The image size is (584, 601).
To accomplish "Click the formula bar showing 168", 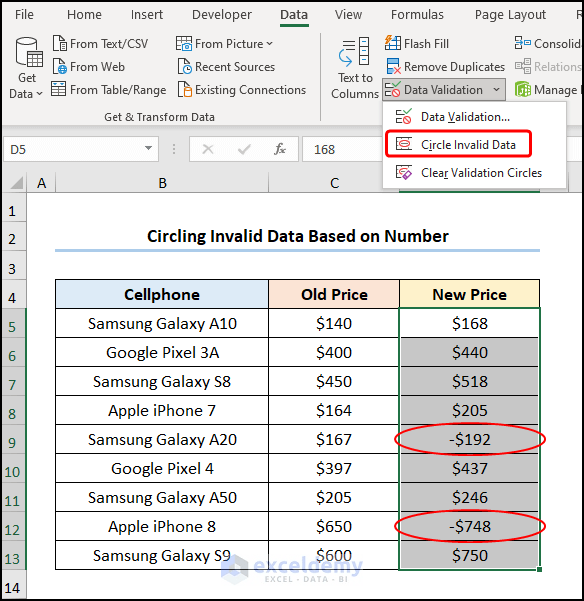I will (342, 149).
